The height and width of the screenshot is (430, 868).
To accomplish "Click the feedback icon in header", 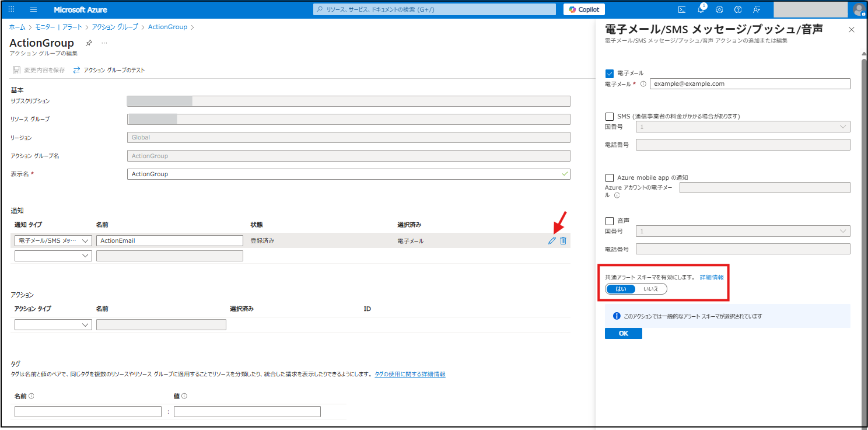I will click(x=757, y=9).
